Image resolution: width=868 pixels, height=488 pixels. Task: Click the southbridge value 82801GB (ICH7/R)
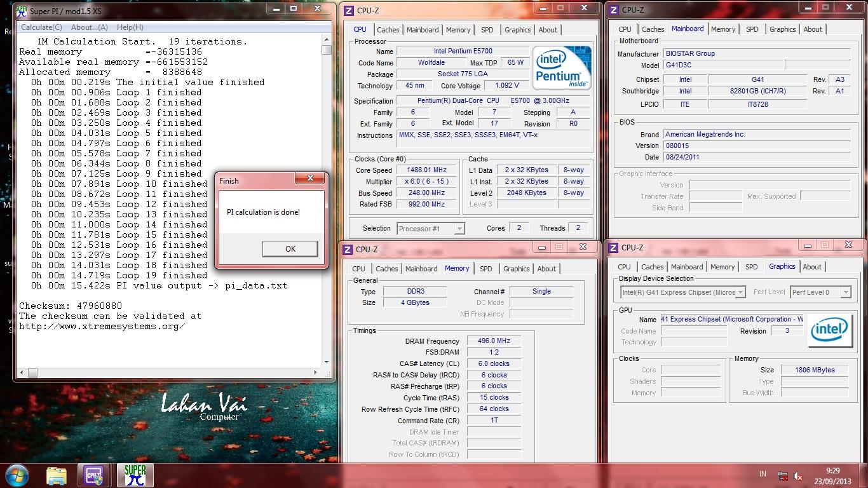click(758, 91)
